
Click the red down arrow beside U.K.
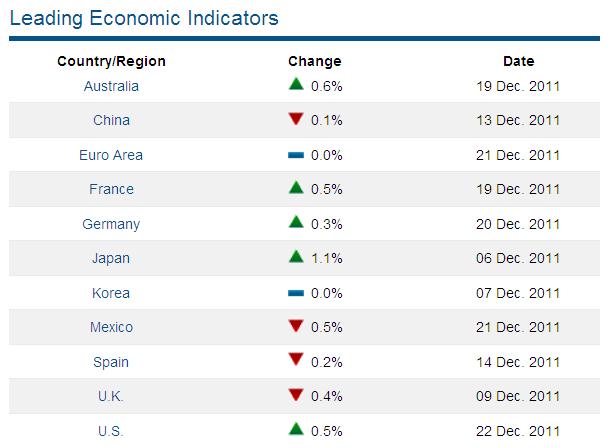pos(295,396)
